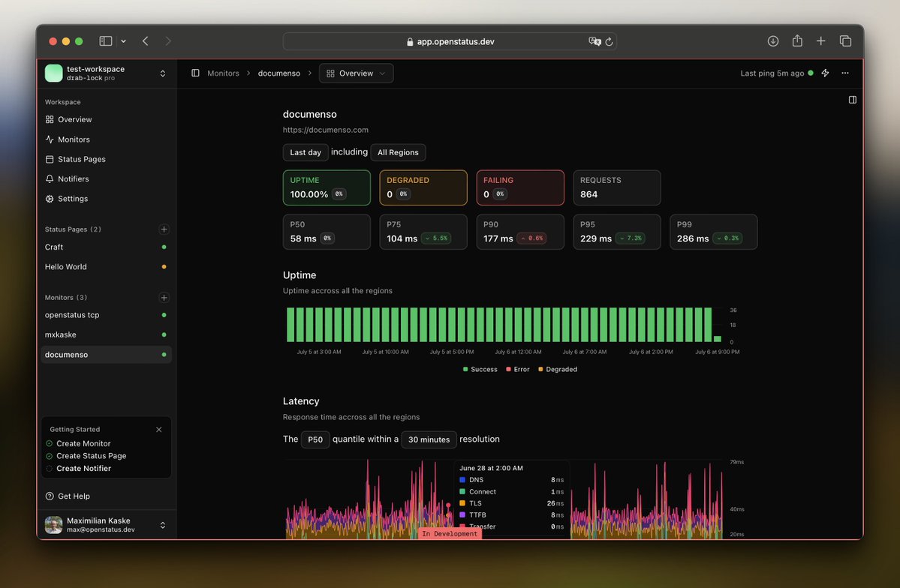900x588 pixels.
Task: Click the REQUESTS 864 card
Action: pyautogui.click(x=616, y=187)
